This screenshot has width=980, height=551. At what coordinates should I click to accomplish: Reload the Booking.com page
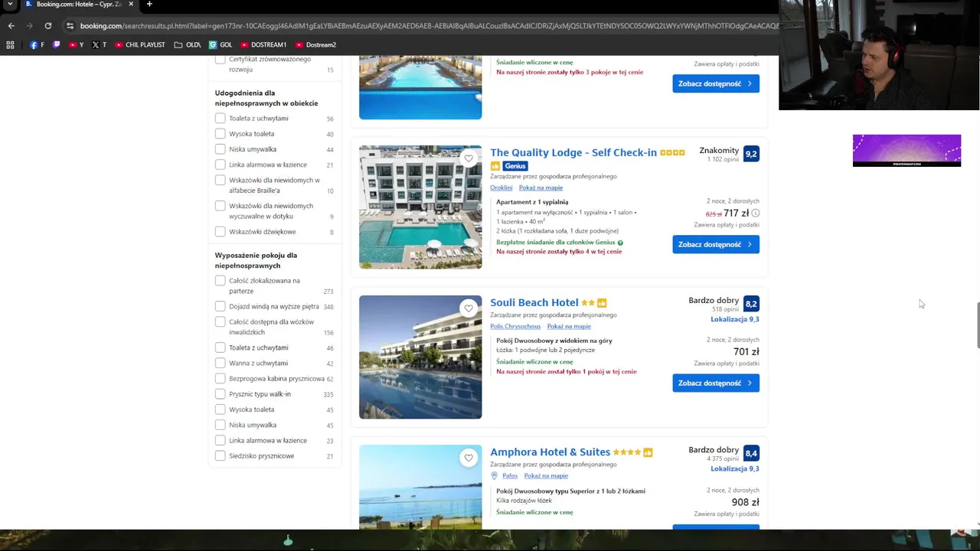[x=47, y=25]
